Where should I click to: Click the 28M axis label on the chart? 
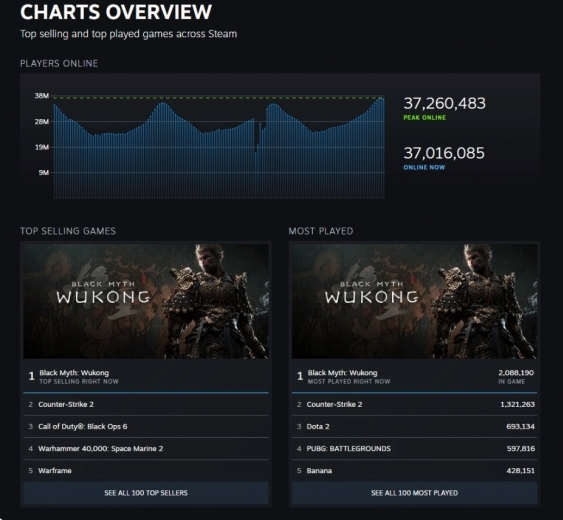click(x=42, y=121)
